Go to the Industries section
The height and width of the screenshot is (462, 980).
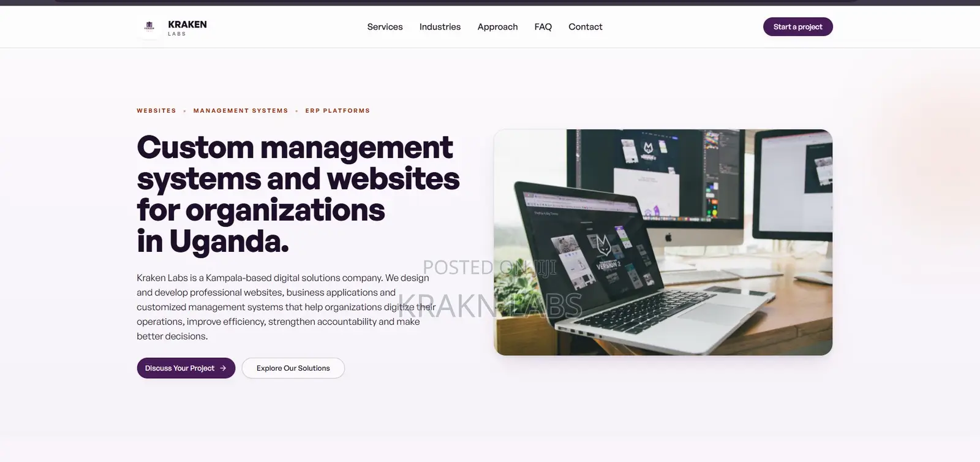click(440, 27)
